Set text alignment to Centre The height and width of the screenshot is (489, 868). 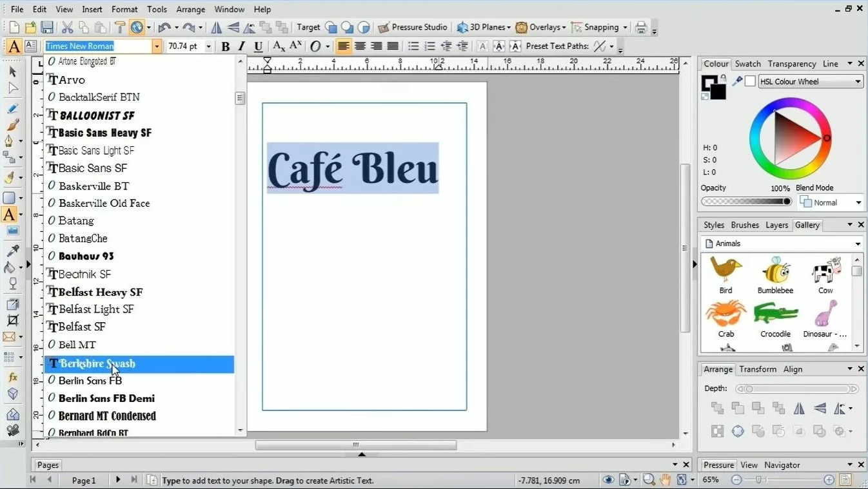pyautogui.click(x=360, y=46)
